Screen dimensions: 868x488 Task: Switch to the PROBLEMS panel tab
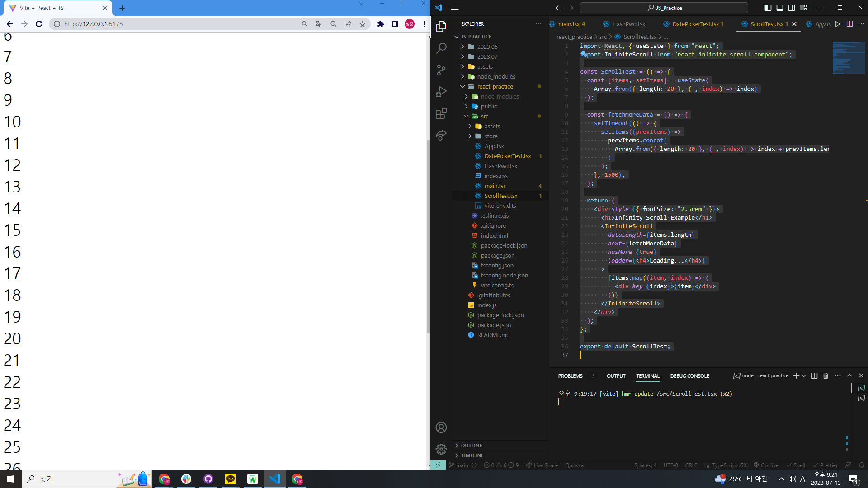pyautogui.click(x=570, y=376)
